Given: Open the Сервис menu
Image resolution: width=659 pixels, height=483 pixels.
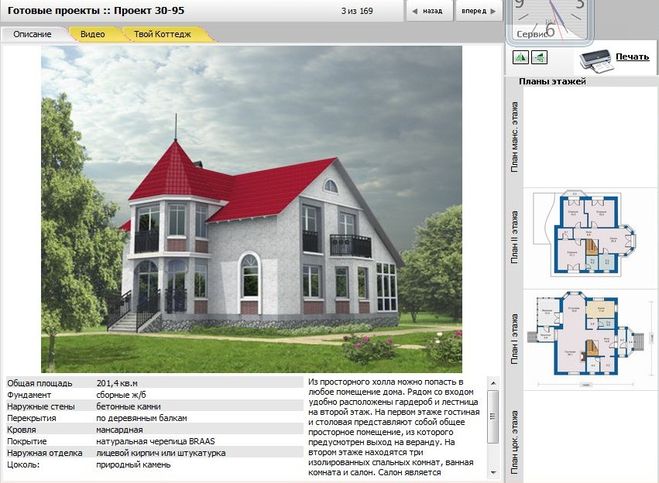Looking at the screenshot, I should [x=531, y=33].
